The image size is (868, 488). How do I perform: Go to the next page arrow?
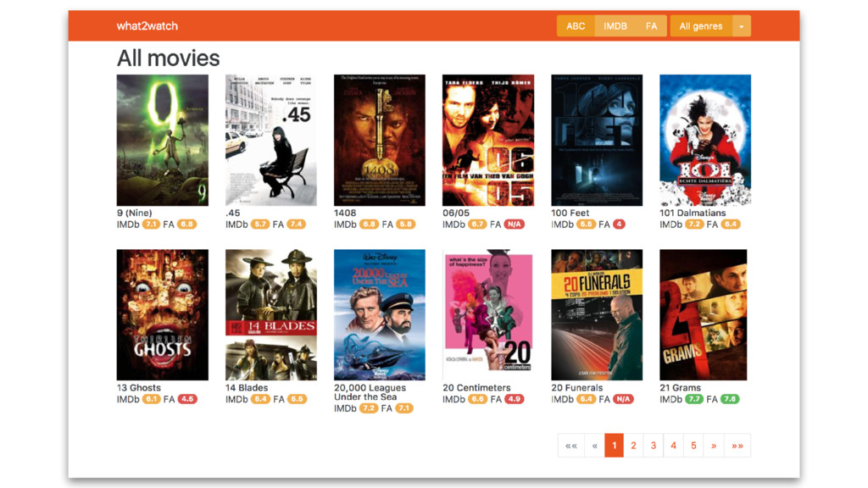click(x=714, y=446)
